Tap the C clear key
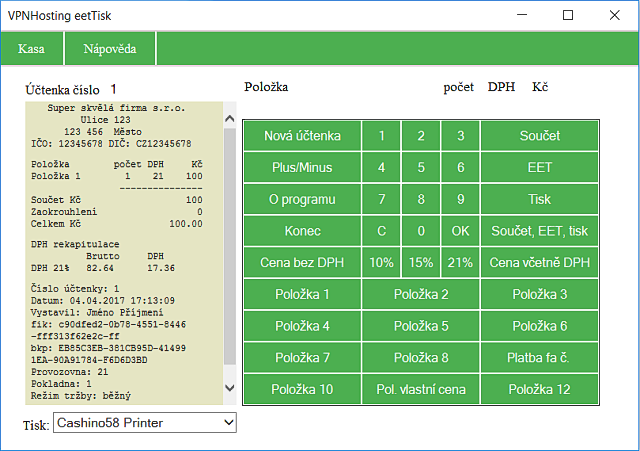Viewport: 640px width, 451px height. coord(381,231)
